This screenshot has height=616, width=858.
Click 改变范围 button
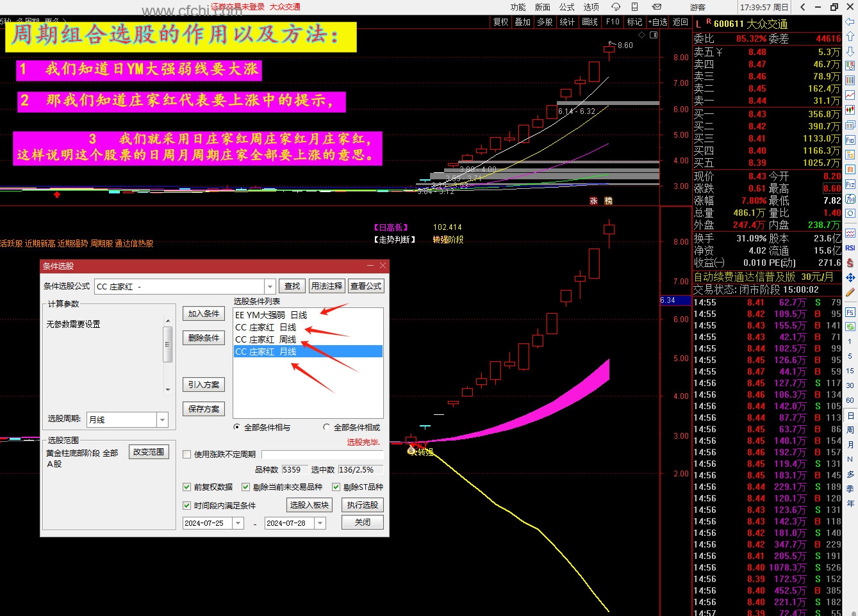pyautogui.click(x=149, y=451)
